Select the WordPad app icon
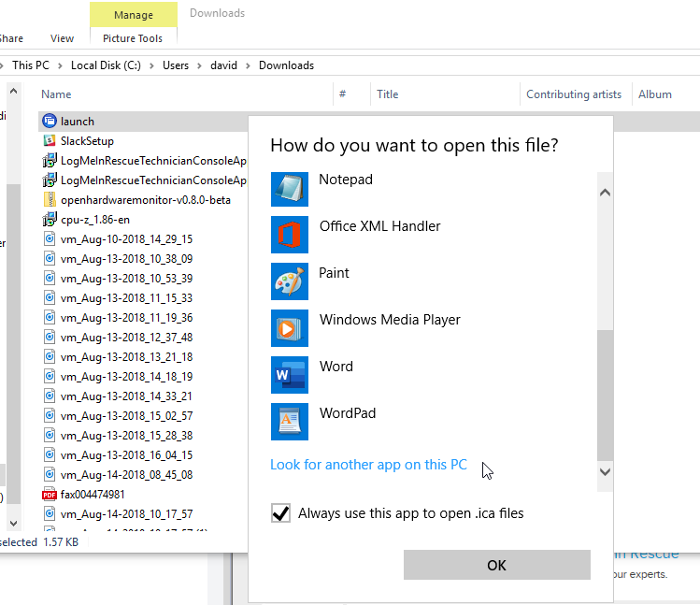 point(289,422)
